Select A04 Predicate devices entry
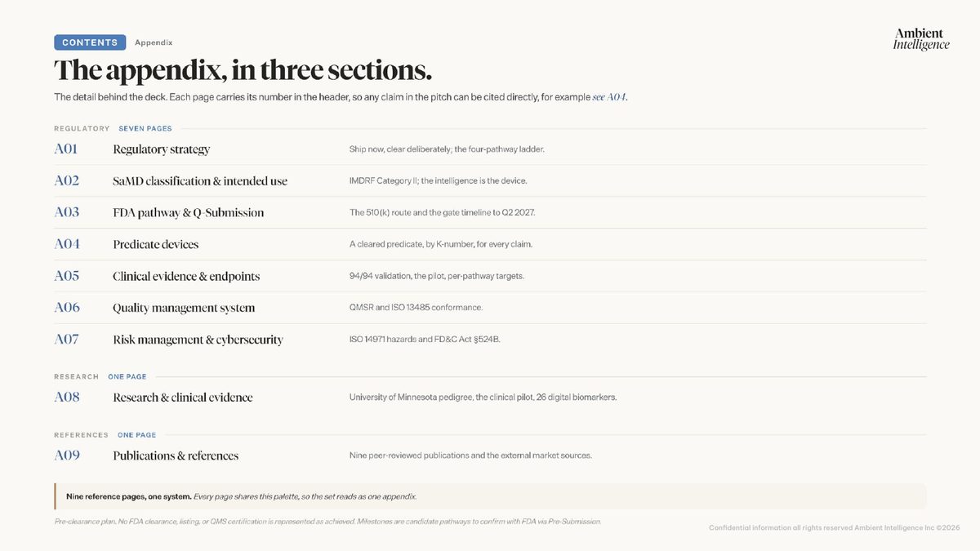The image size is (980, 551). [x=490, y=244]
